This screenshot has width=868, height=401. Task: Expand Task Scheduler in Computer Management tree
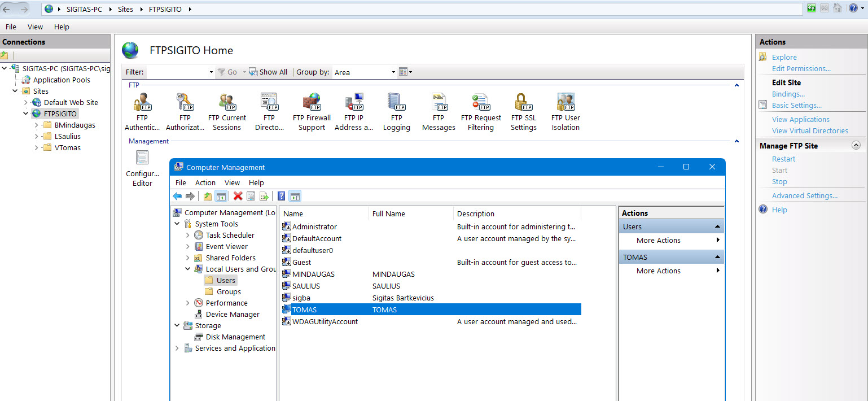[x=188, y=235]
